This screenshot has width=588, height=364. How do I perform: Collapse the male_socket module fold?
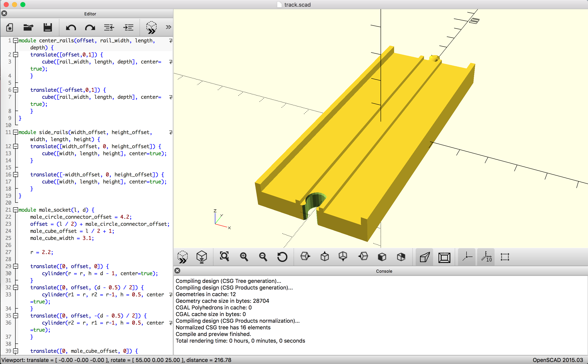(16, 210)
